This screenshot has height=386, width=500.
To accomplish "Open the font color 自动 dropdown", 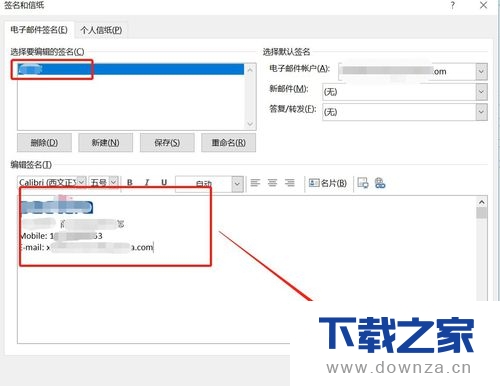I will (x=237, y=184).
